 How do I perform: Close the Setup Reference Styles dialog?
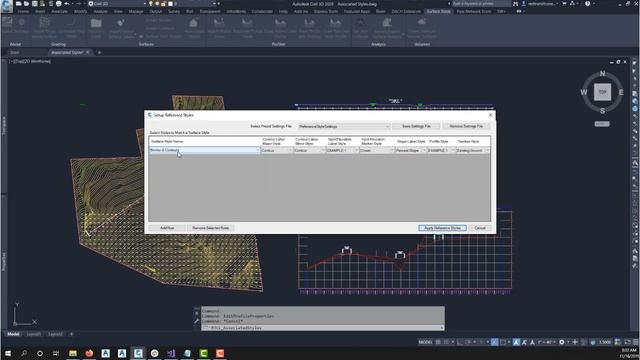click(490, 115)
